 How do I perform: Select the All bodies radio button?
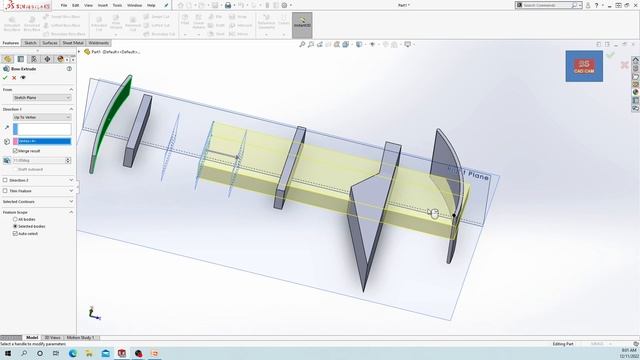point(15,220)
